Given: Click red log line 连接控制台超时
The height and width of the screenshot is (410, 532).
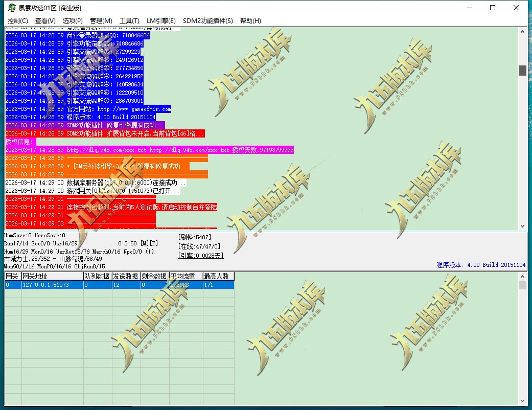Looking at the screenshot, I should 111,207.
